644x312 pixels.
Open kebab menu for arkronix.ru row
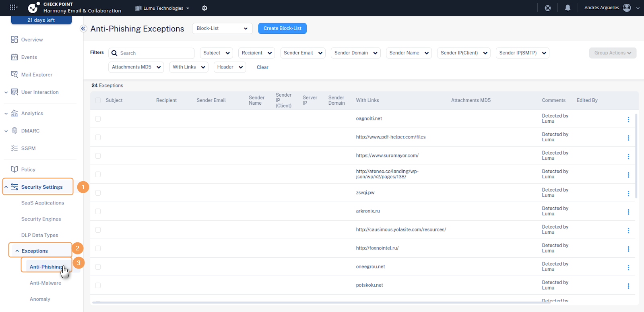(628, 212)
